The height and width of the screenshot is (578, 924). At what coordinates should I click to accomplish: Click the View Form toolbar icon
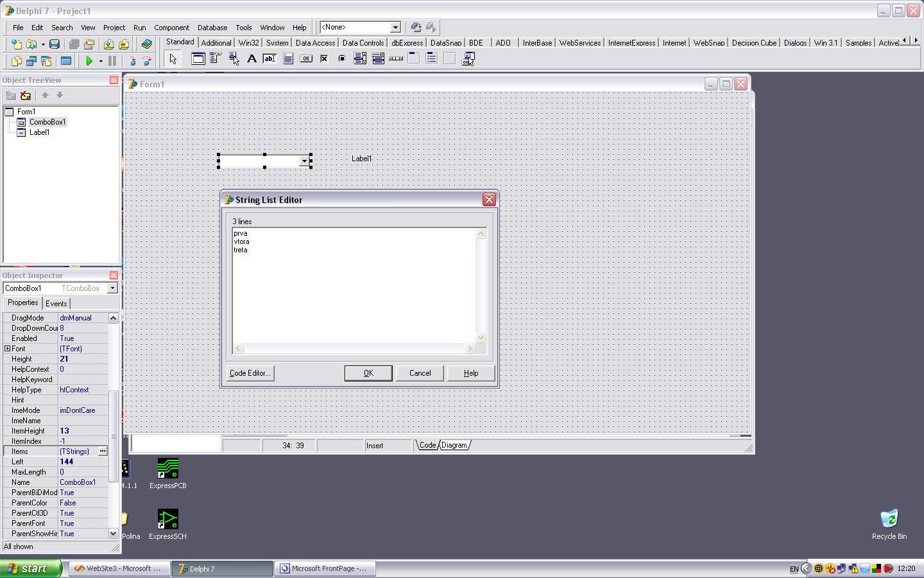[x=31, y=61]
